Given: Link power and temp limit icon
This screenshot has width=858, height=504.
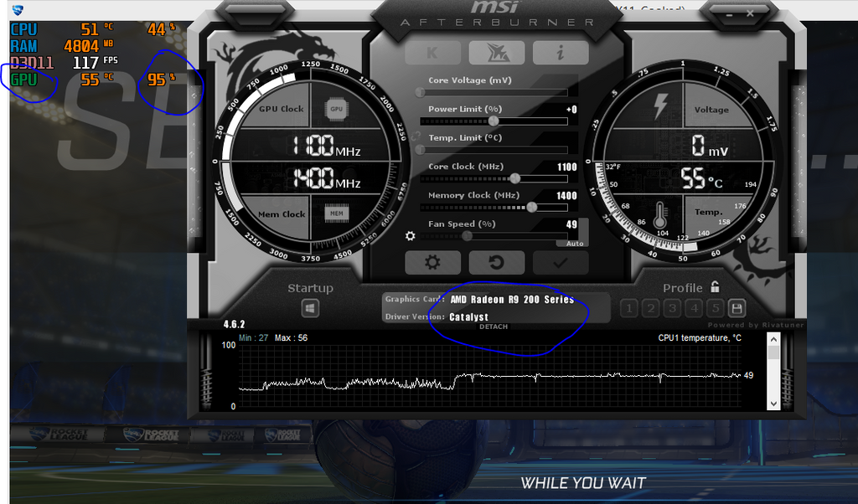Looking at the screenshot, I should tap(416, 135).
